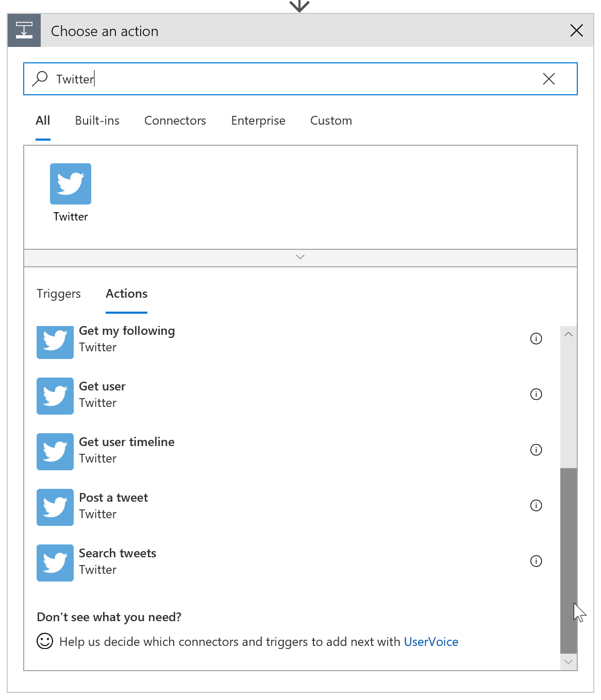
Task: Click the Don't see what you need? text
Action: point(109,617)
